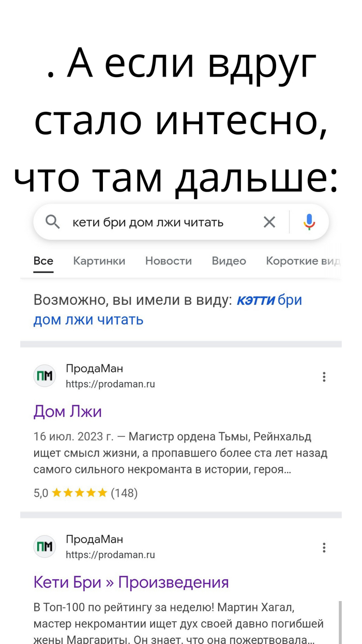Start voice search with microphone icon
The width and height of the screenshot is (362, 644).
point(309,222)
